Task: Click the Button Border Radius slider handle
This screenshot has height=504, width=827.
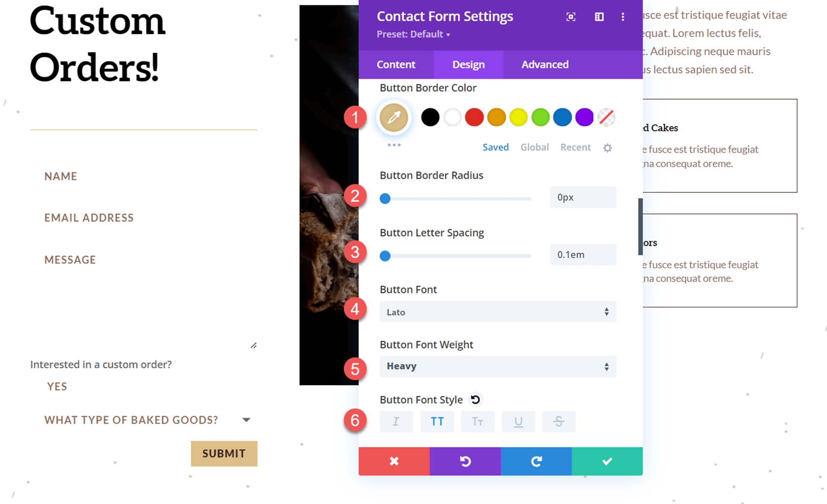Action: coord(385,199)
